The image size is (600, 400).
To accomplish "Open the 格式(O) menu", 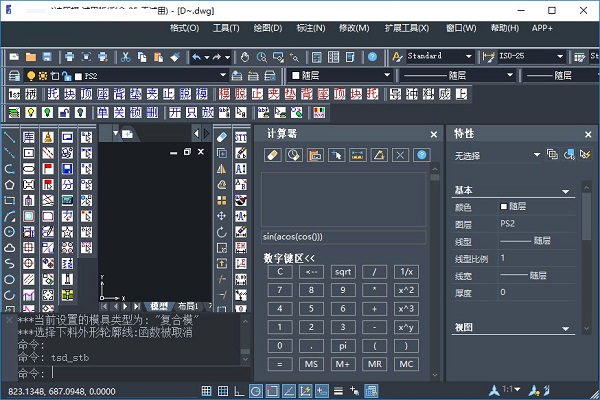I will [x=184, y=28].
